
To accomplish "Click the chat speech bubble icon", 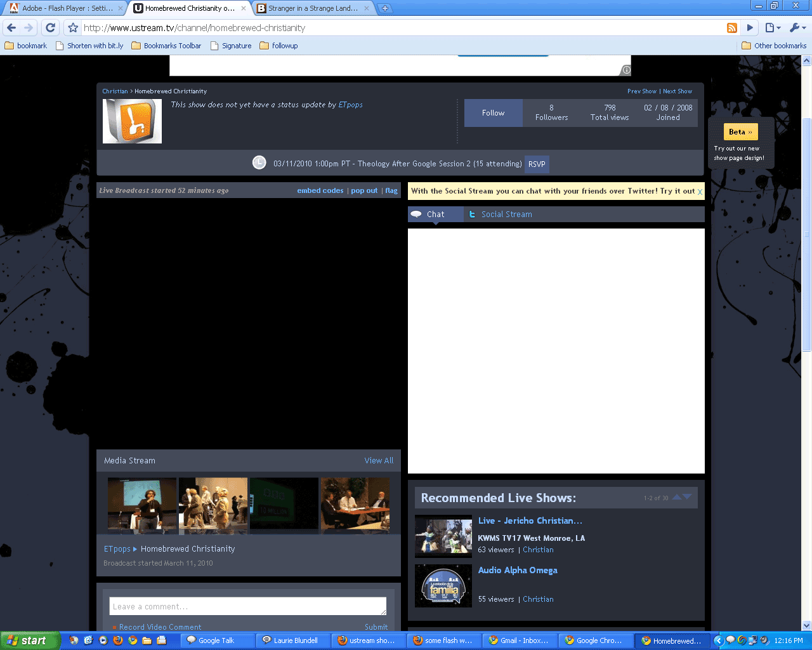I will (417, 214).
